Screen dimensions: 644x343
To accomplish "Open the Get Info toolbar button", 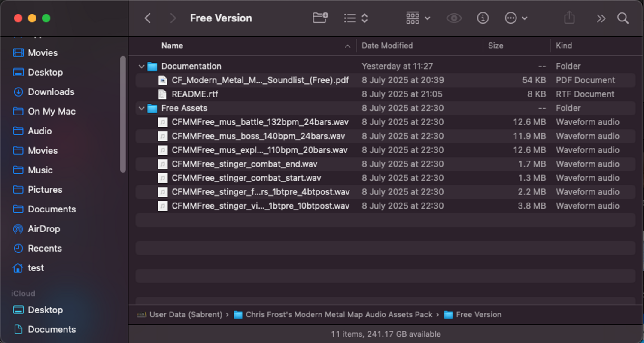I will coord(483,18).
